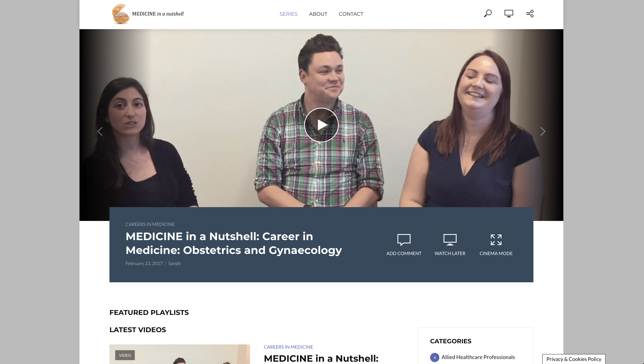The height and width of the screenshot is (364, 644).
Task: Advance to next slide with right arrow
Action: tap(543, 131)
